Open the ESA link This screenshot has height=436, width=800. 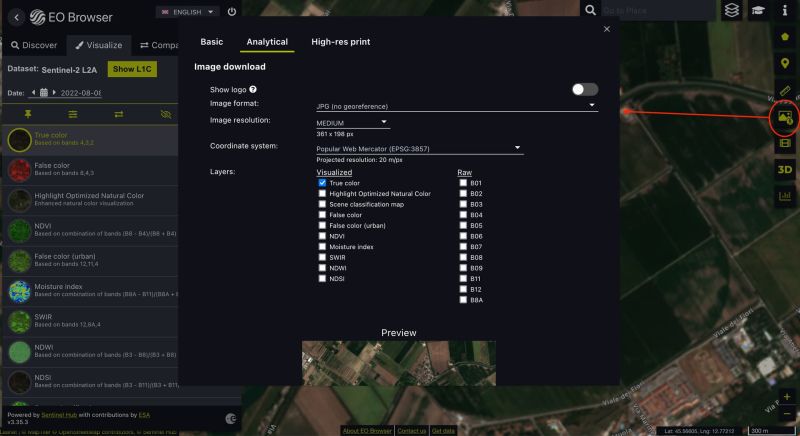[x=144, y=415]
